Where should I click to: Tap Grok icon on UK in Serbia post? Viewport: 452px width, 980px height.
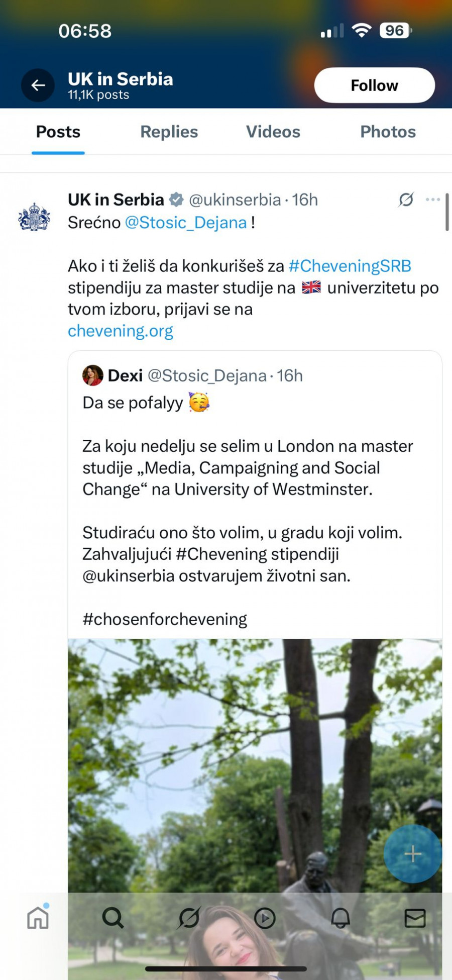tap(406, 200)
